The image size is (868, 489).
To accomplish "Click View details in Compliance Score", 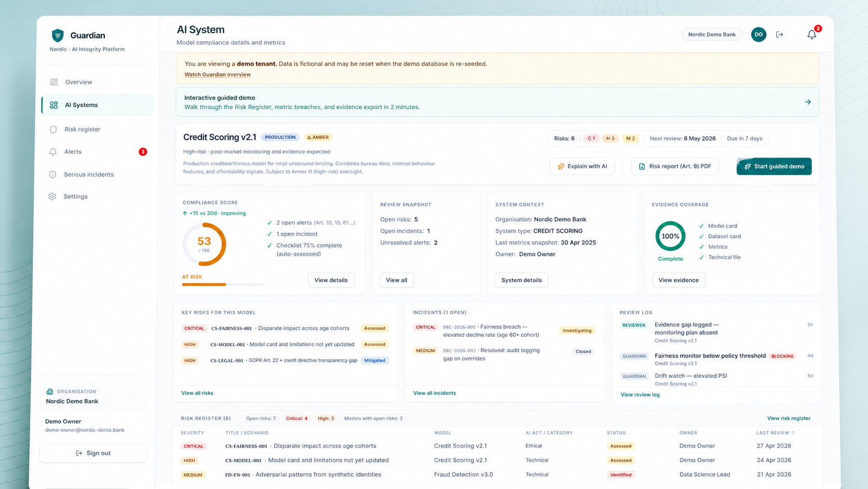I will 331,280.
